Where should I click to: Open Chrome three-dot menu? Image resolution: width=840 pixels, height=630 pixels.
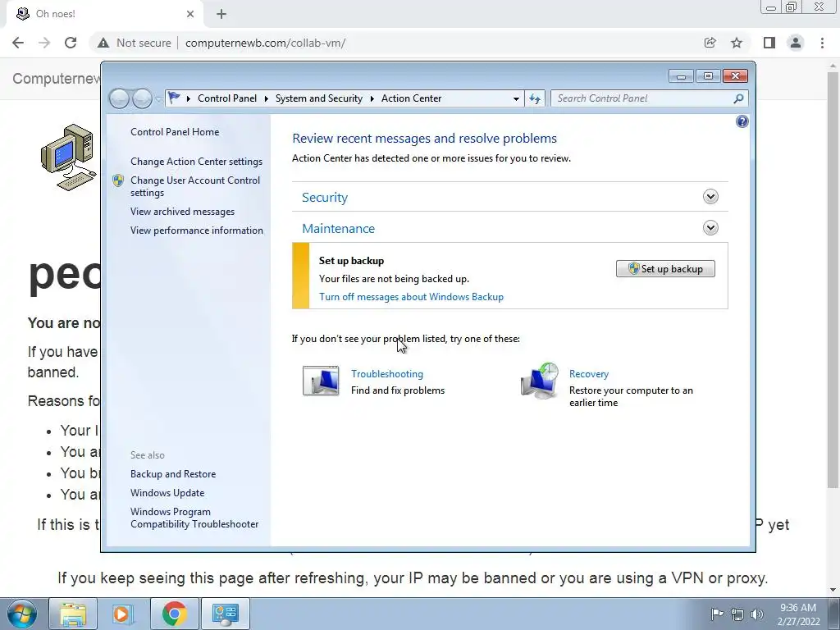tap(822, 43)
